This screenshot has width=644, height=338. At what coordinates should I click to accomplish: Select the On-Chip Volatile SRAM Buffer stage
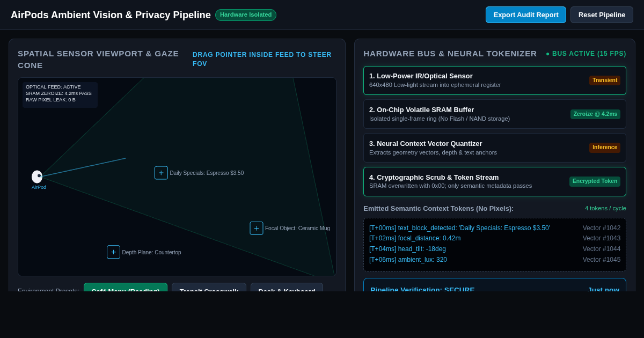(495, 114)
